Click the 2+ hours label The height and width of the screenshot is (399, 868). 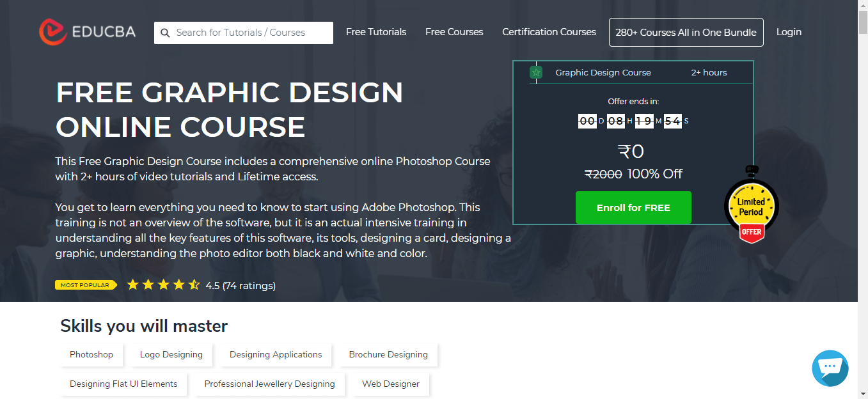709,73
